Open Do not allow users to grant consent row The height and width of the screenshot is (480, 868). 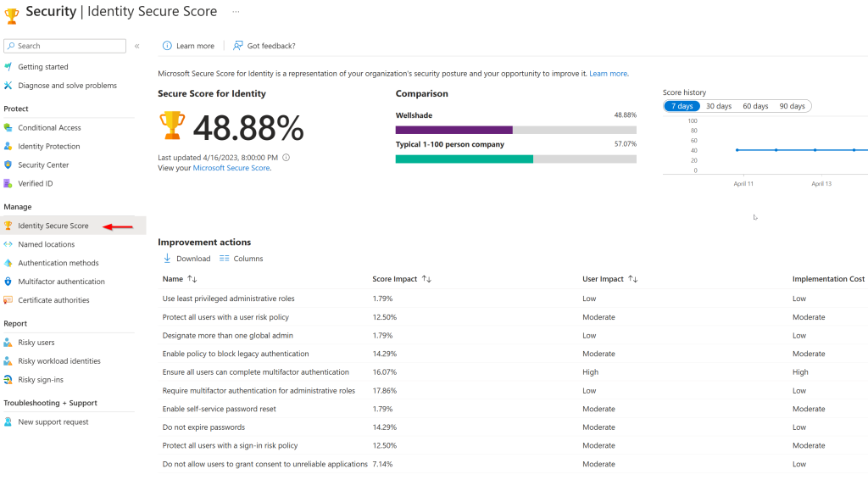264,464
